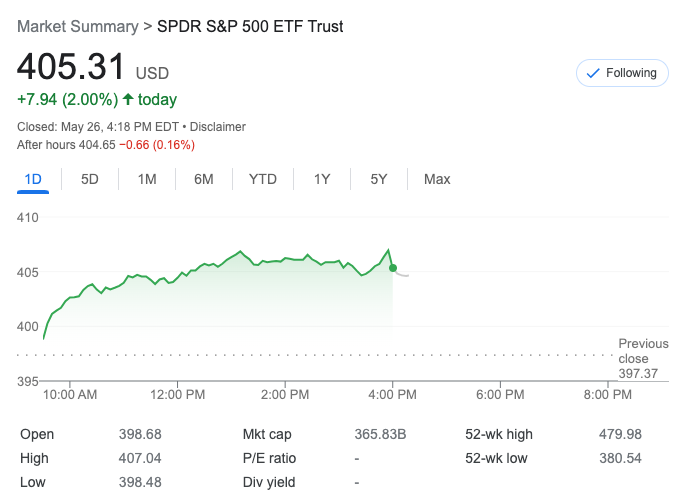
Task: View the 1Y chart range
Action: [322, 179]
